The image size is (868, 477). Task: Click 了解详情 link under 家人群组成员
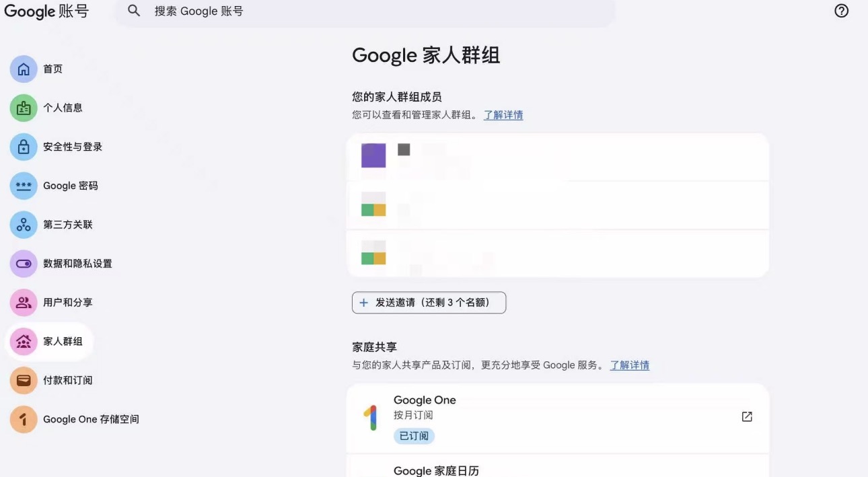[x=503, y=115]
